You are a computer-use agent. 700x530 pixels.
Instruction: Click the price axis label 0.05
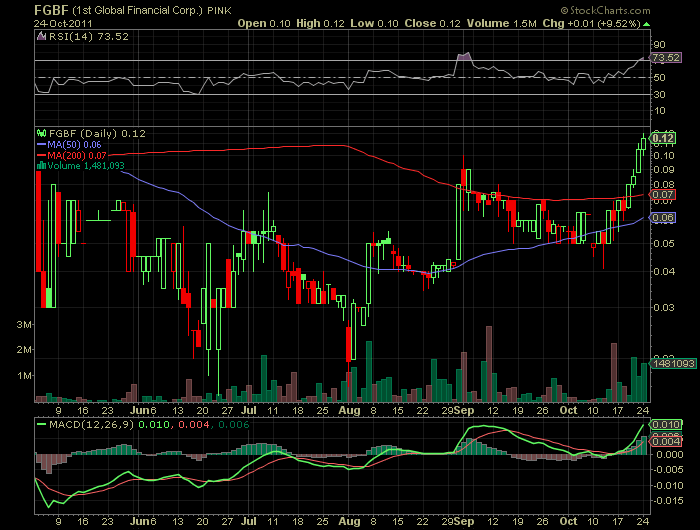pos(663,244)
